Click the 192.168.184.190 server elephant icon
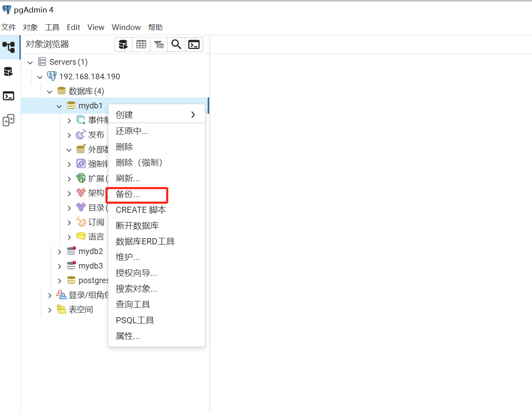The height and width of the screenshot is (413, 532). [52, 76]
